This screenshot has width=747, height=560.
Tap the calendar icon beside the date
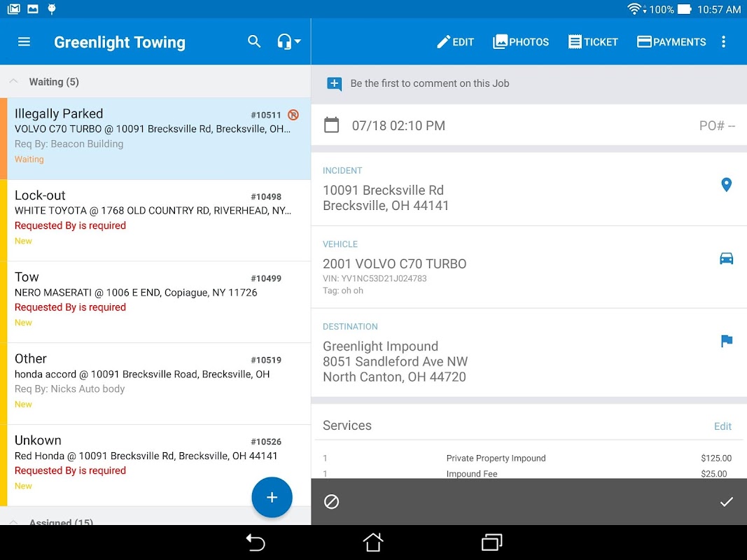(x=332, y=125)
